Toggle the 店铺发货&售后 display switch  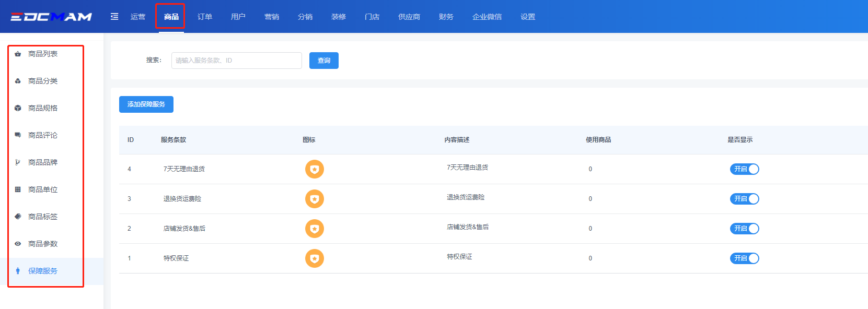744,229
